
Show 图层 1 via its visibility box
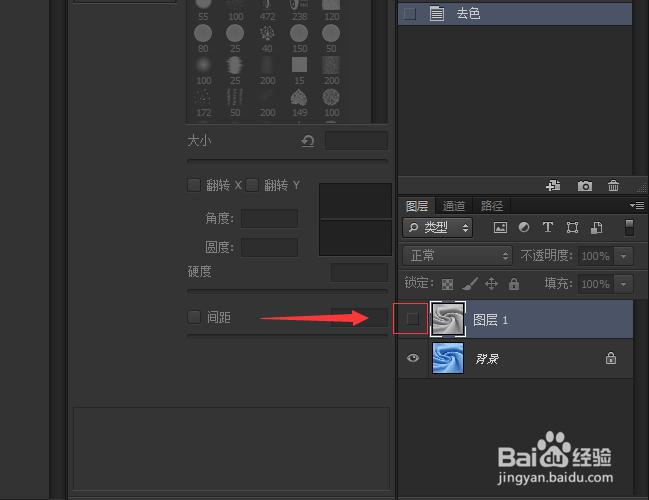point(412,319)
